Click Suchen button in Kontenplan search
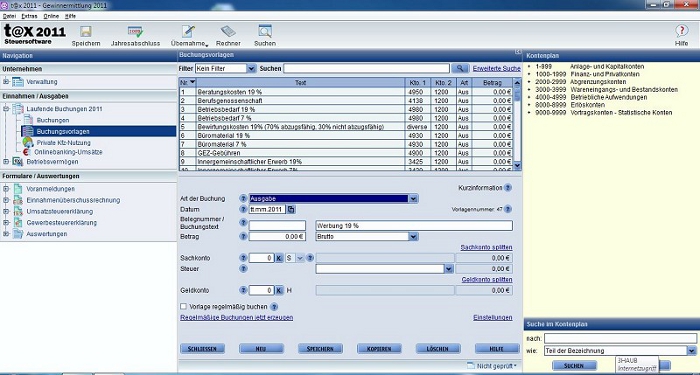Viewport: 700px width, 375px height. pyautogui.click(x=574, y=366)
